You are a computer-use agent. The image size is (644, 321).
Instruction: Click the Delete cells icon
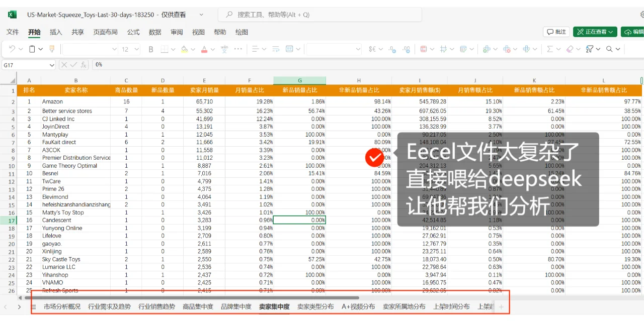507,49
